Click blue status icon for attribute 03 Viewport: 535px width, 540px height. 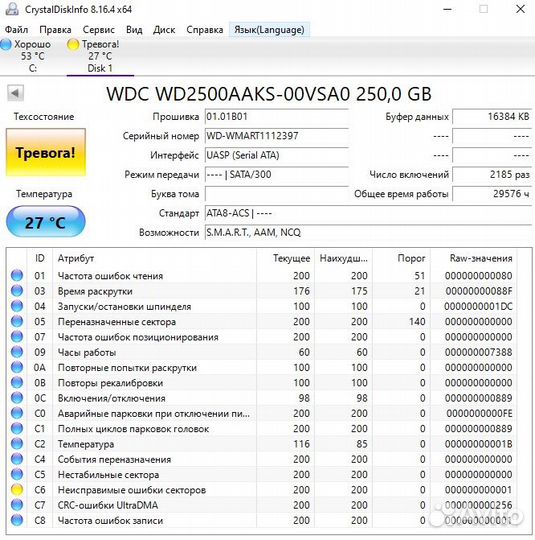point(17,291)
